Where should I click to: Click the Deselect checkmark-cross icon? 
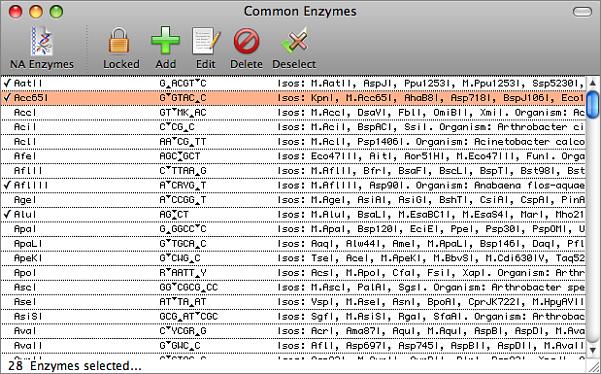click(x=294, y=41)
